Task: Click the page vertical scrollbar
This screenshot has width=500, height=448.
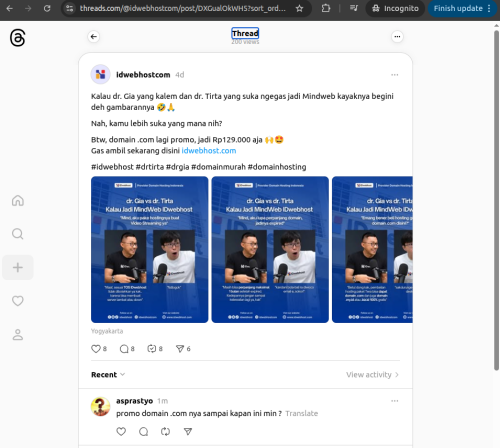Action: click(x=497, y=200)
